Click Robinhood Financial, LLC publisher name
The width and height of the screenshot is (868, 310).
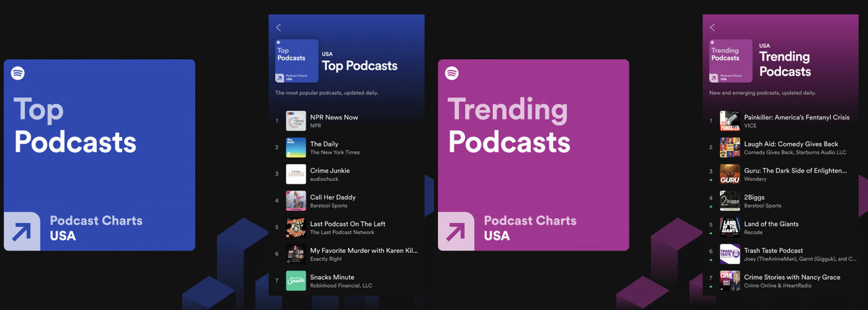(x=341, y=286)
